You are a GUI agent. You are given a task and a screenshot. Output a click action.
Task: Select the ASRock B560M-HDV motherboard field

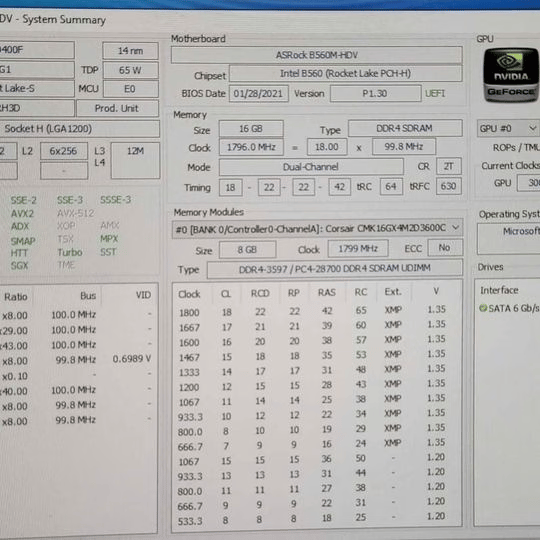[x=316, y=55]
